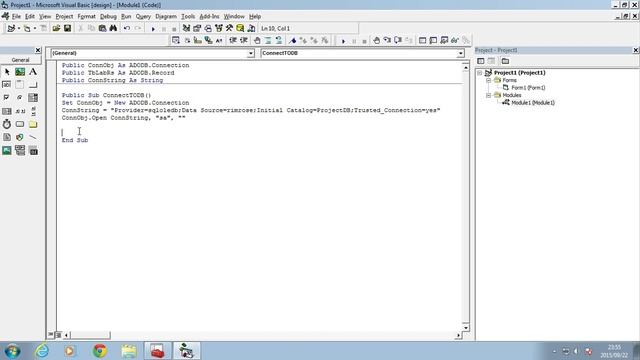Open the Query menu
Image resolution: width=640 pixels, height=360 pixels.
(143, 16)
